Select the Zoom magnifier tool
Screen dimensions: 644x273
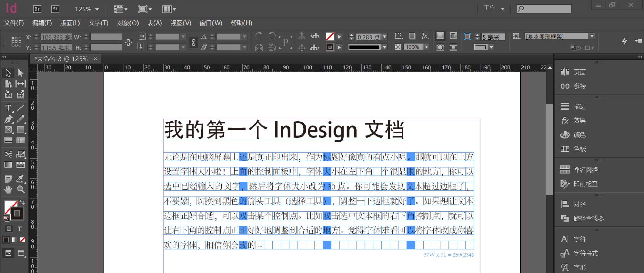pos(21,190)
